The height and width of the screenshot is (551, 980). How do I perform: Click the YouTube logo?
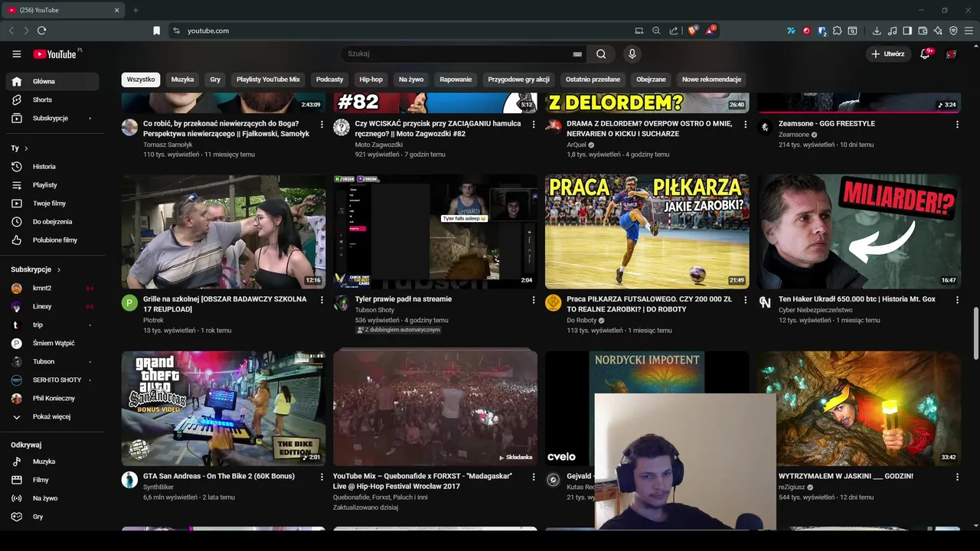coord(54,54)
